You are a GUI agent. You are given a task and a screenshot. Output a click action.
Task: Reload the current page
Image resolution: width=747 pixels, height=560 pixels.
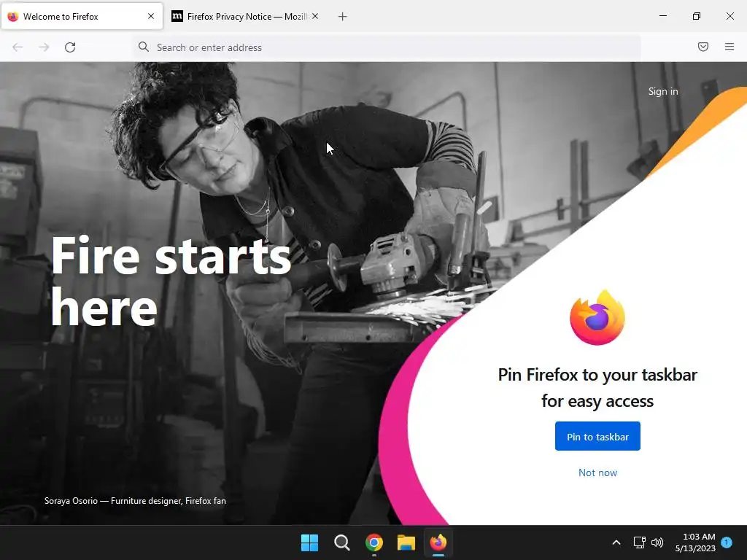(70, 47)
